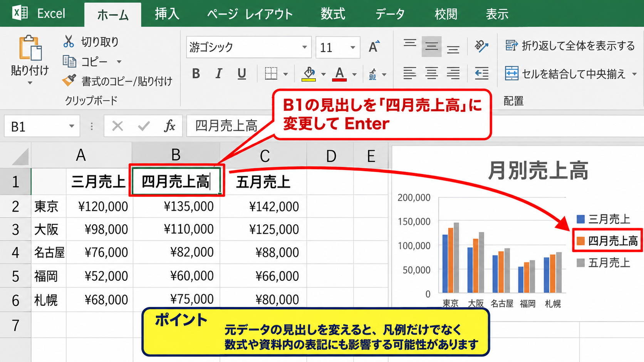The height and width of the screenshot is (362, 644).
Task: Toggle bold formatting
Action: [x=196, y=73]
